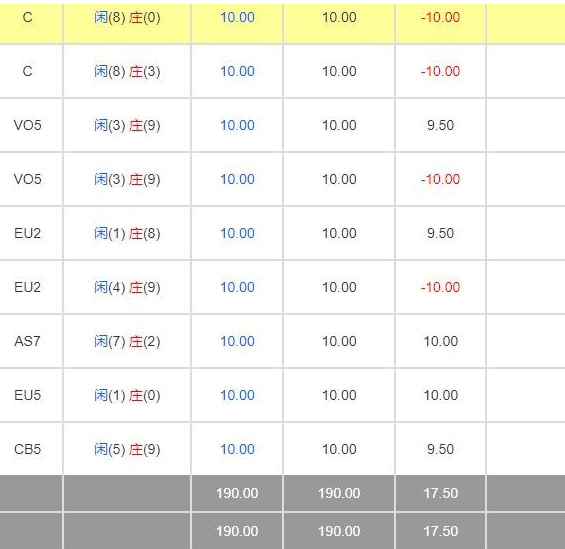Image resolution: width=565 pixels, height=549 pixels.
Task: Select the 闲(5) 庄(9) result cell
Action: 127,449
